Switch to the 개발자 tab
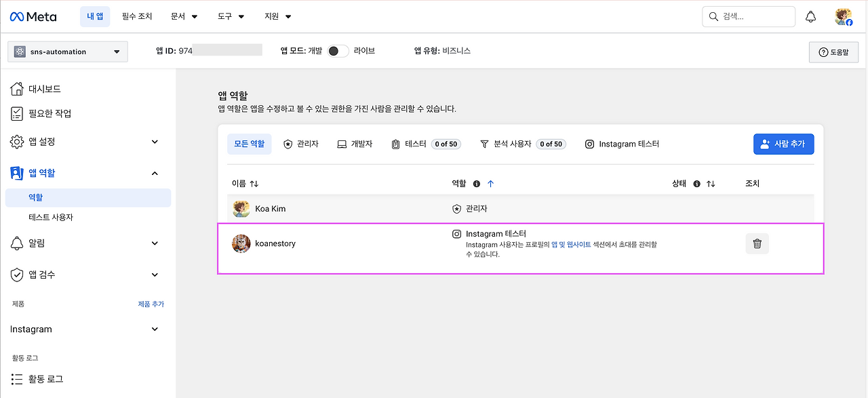The width and height of the screenshot is (868, 398). tap(355, 144)
